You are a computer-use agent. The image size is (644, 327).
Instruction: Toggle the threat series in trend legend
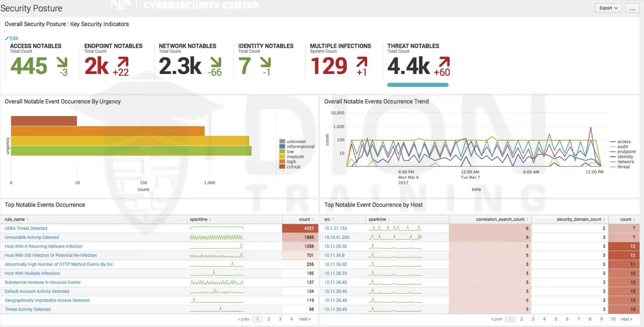(x=623, y=167)
